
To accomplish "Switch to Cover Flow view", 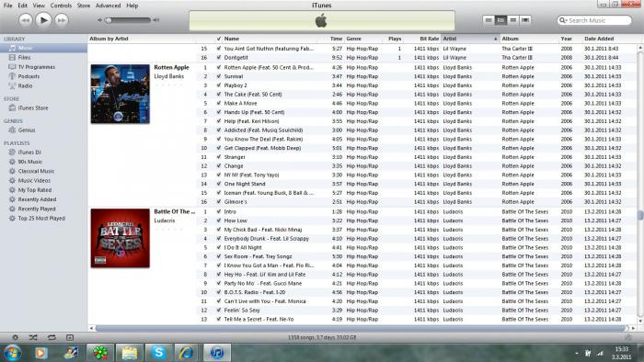I will 525,19.
